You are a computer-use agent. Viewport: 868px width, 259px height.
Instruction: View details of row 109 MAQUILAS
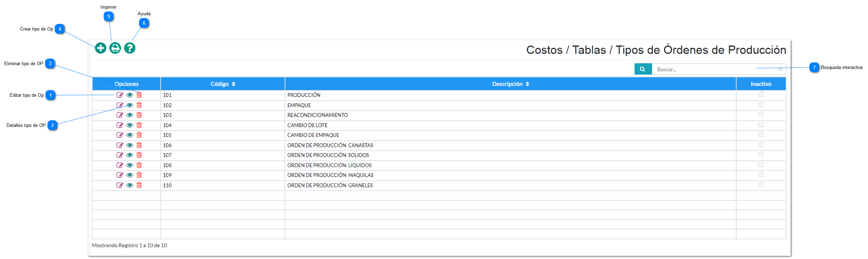click(130, 175)
